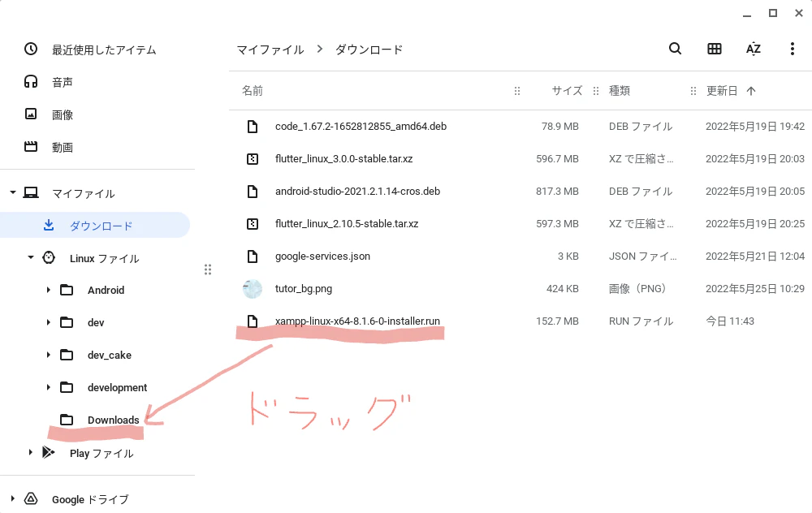Click file icon of xampp installer run
This screenshot has width=812, height=513.
pos(253,321)
